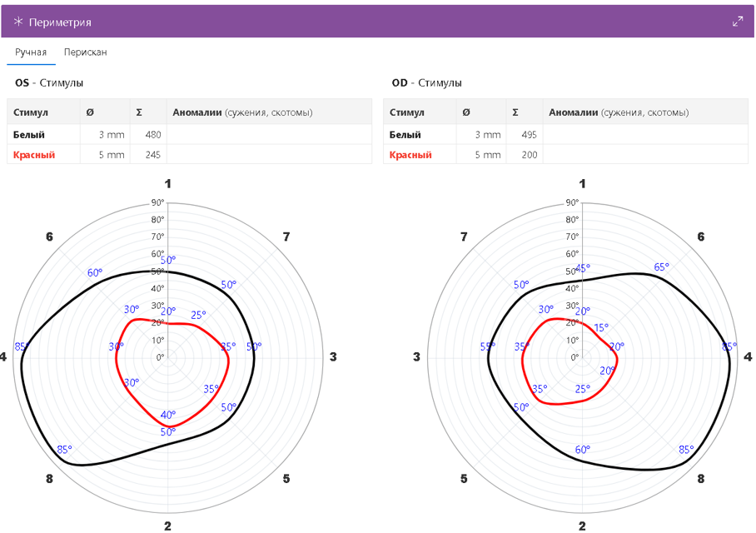The image size is (756, 533).
Task: Select the Белый stimulus row in the OD table
Action: tap(405, 134)
